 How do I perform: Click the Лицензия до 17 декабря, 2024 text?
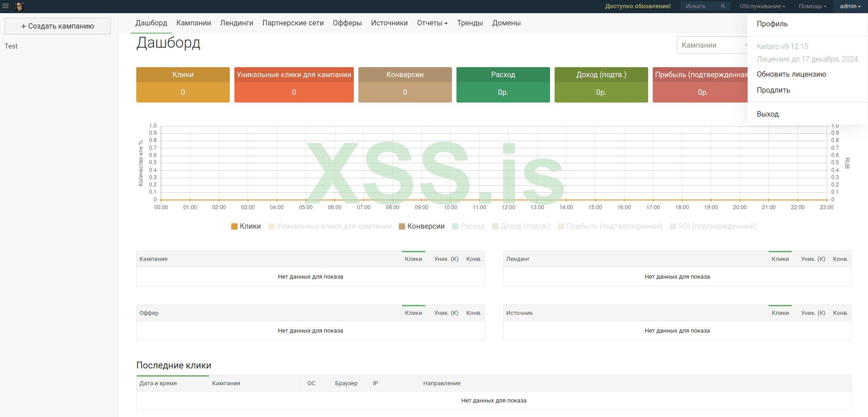click(x=807, y=59)
